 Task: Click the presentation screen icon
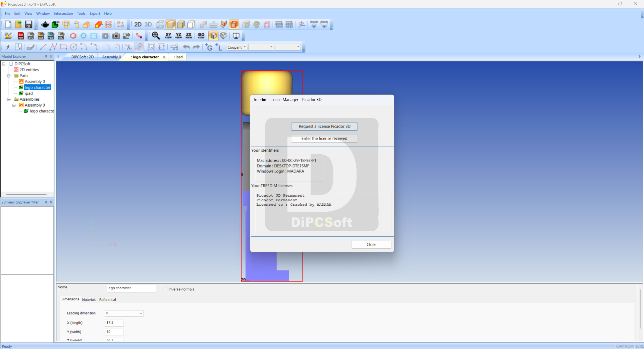[x=236, y=36]
